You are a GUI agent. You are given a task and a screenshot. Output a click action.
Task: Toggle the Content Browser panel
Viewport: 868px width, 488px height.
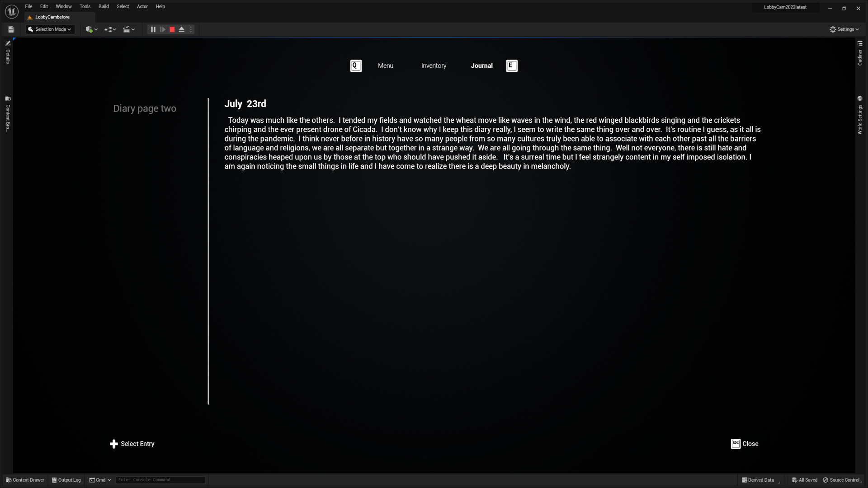point(24,480)
